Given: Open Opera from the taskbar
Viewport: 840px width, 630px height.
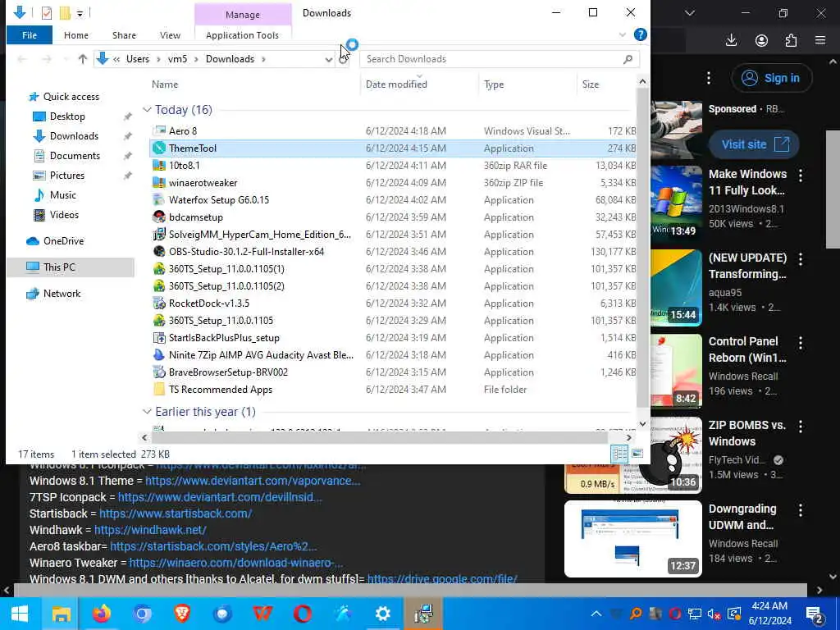Looking at the screenshot, I should pyautogui.click(x=303, y=614).
